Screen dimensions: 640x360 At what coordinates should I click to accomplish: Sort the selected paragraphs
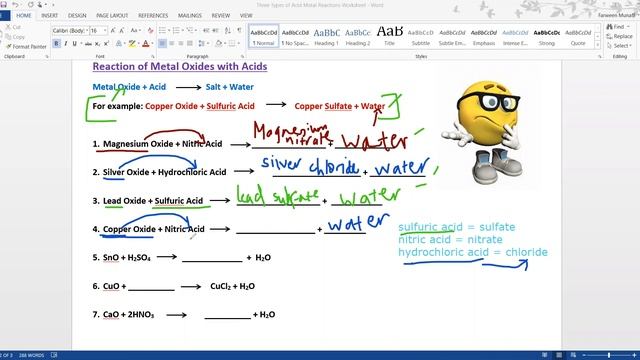(228, 31)
